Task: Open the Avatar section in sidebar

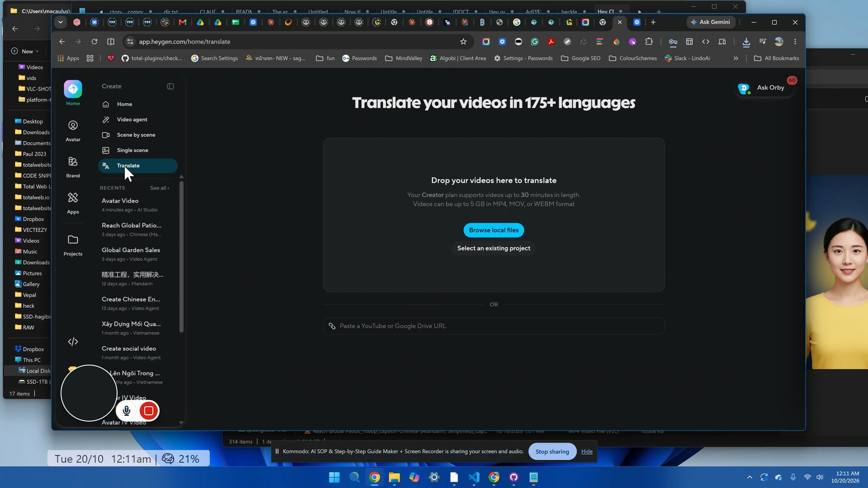Action: 73,131
